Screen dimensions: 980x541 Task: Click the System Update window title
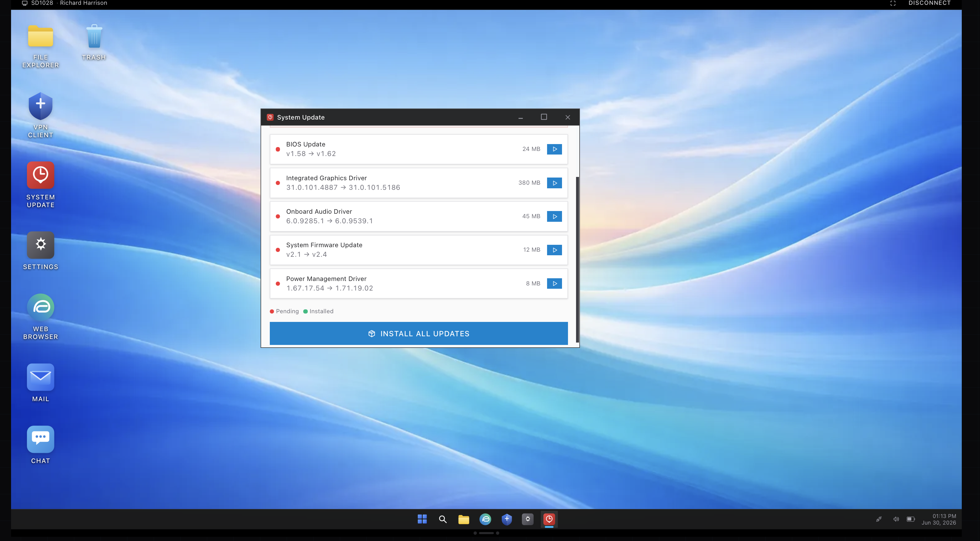click(301, 117)
